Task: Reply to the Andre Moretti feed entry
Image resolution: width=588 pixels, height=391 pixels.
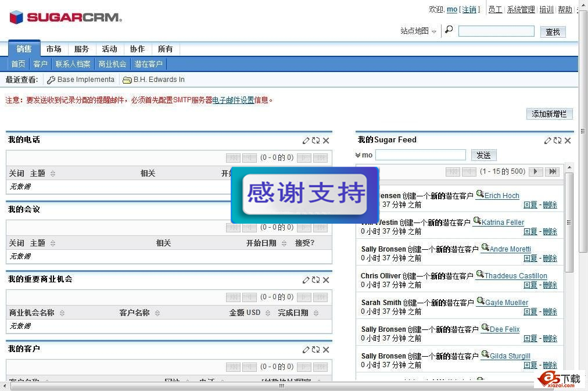Action: pos(530,259)
